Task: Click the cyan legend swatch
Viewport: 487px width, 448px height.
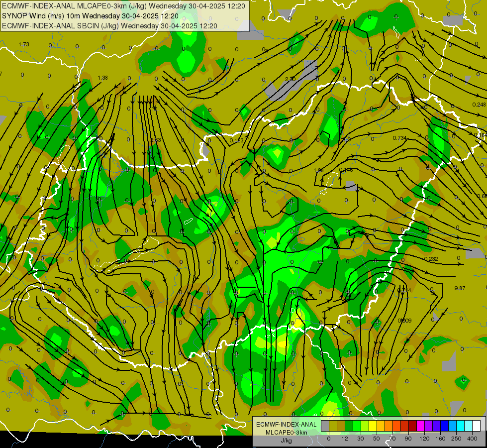Action: pos(461,426)
